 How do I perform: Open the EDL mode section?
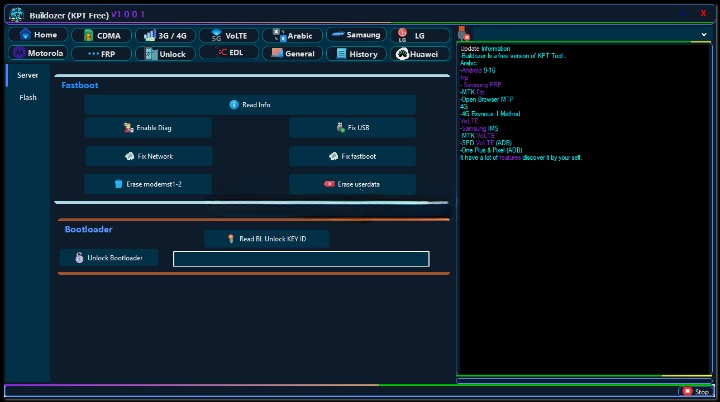click(228, 53)
